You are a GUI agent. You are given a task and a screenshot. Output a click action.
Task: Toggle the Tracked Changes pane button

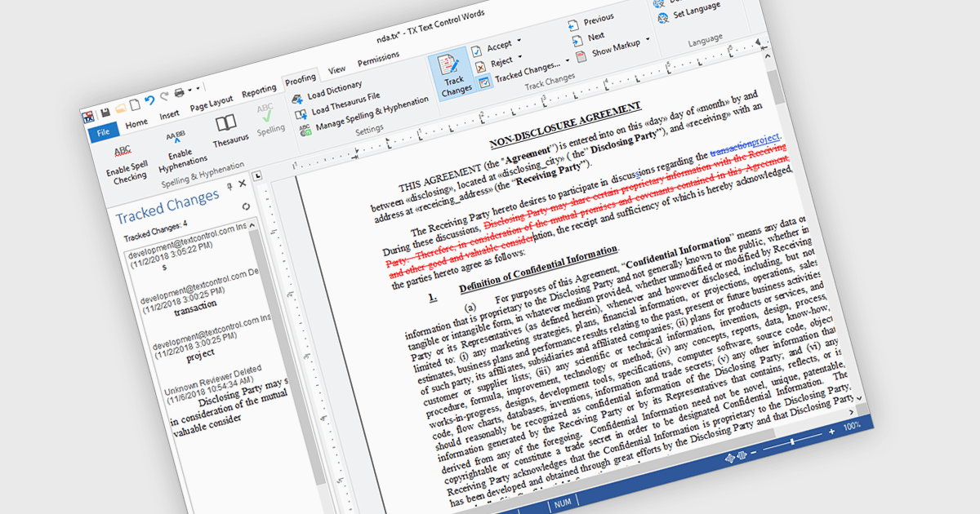(483, 82)
